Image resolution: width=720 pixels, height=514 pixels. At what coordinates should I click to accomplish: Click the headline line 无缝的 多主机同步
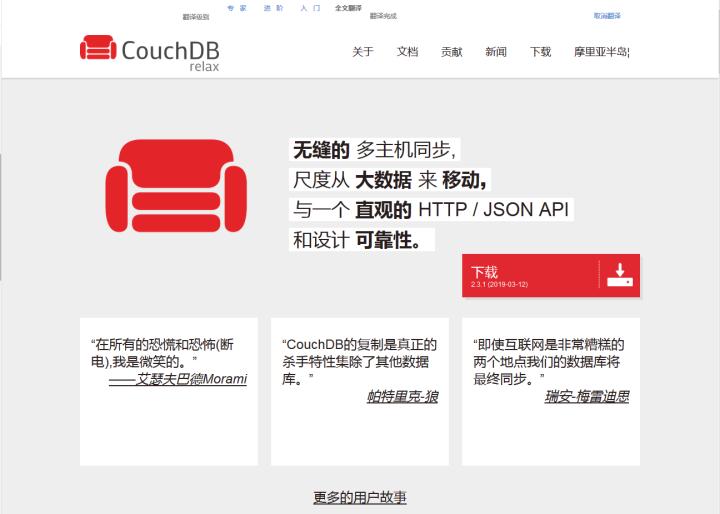pyautogui.click(x=375, y=150)
